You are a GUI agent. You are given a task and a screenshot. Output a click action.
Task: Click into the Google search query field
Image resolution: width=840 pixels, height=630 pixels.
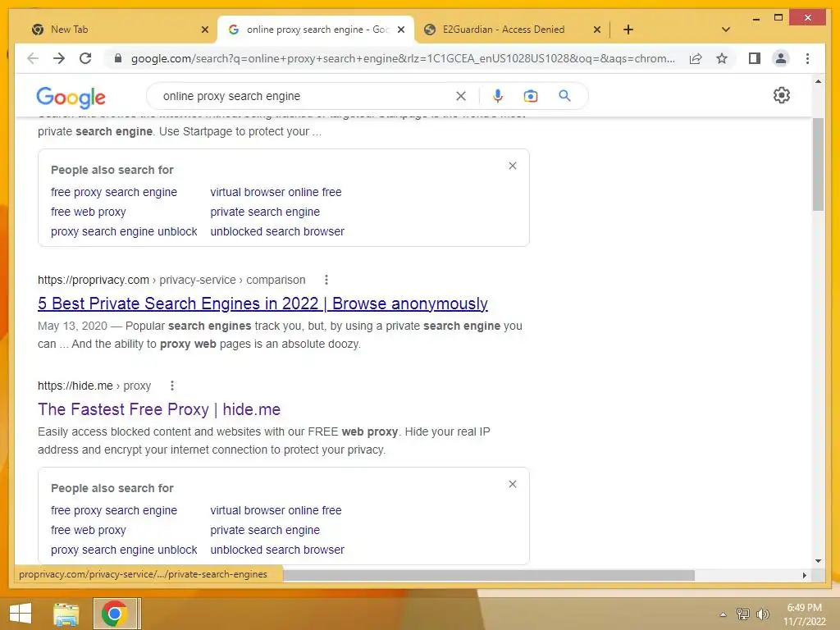click(x=305, y=96)
